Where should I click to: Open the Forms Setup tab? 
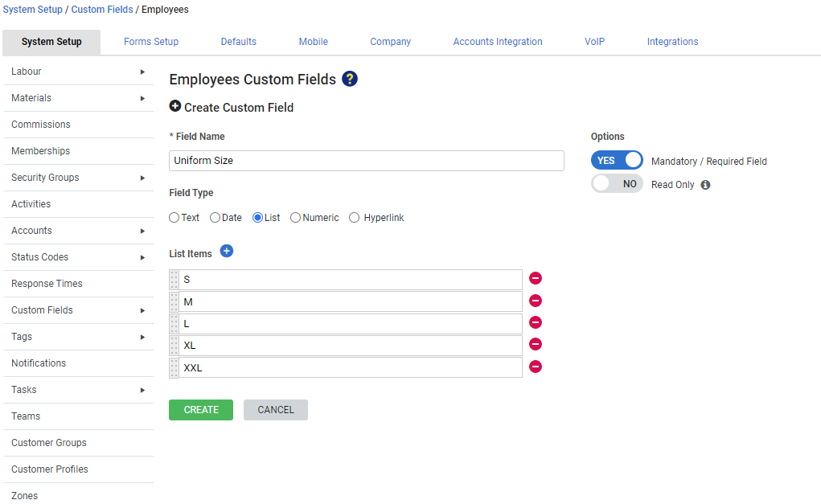click(151, 42)
